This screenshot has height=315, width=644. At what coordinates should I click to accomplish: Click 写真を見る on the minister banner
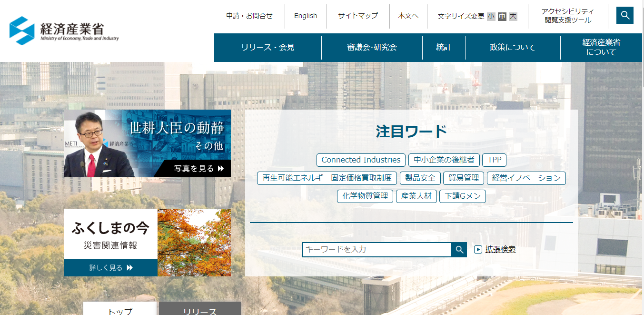click(x=198, y=169)
